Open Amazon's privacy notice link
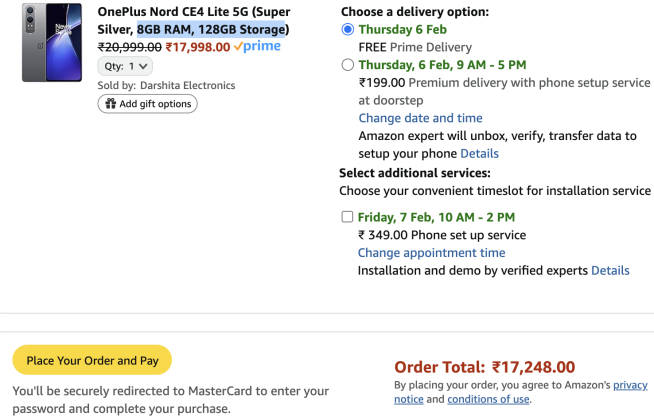The image size is (654, 420). [x=630, y=385]
